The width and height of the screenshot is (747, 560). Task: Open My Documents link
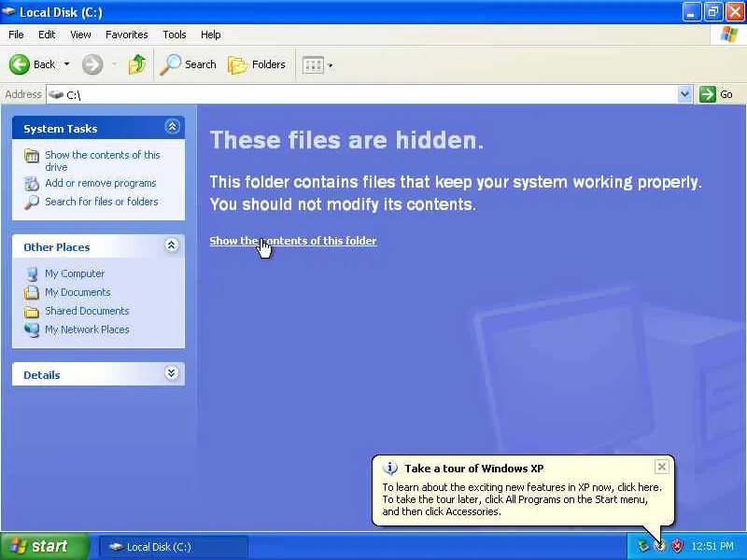pyautogui.click(x=78, y=292)
